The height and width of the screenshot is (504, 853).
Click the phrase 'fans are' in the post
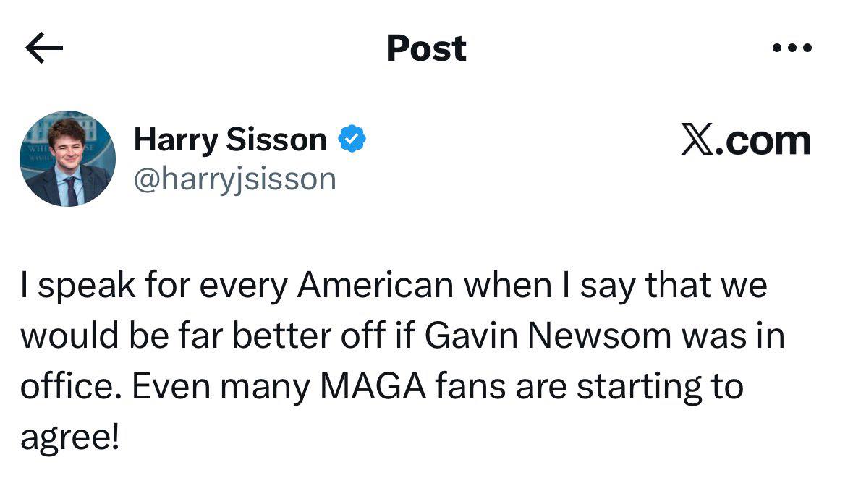click(x=501, y=387)
